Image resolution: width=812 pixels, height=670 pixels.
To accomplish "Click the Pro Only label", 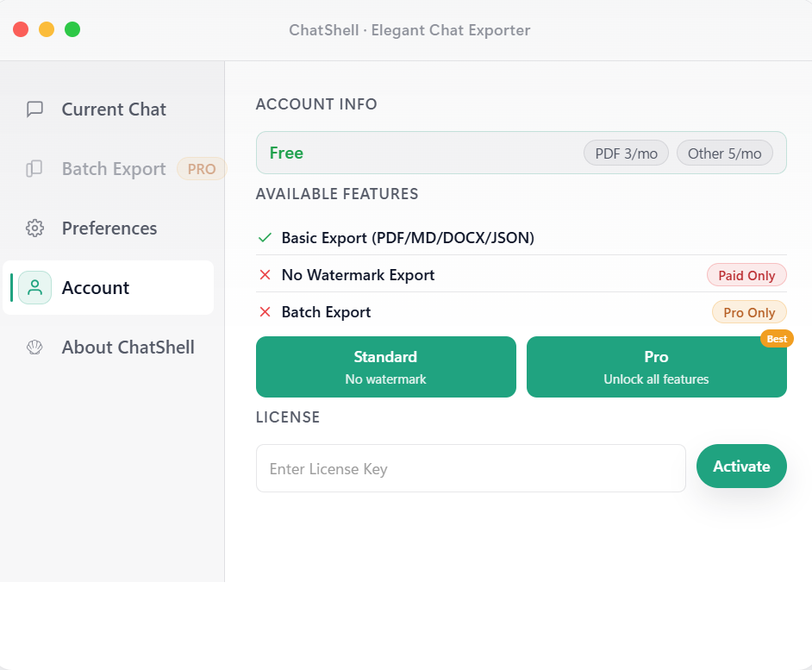I will [x=749, y=312].
